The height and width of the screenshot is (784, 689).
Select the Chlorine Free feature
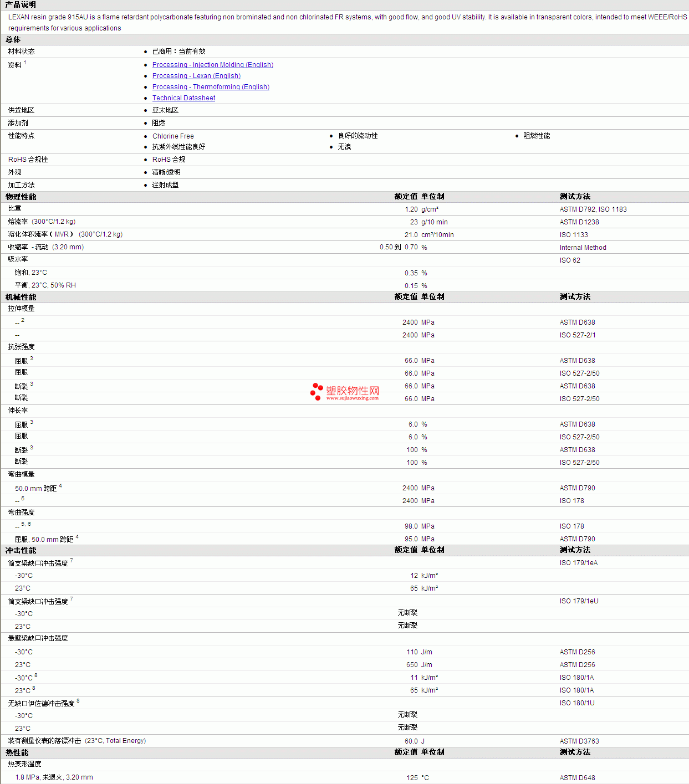click(173, 136)
